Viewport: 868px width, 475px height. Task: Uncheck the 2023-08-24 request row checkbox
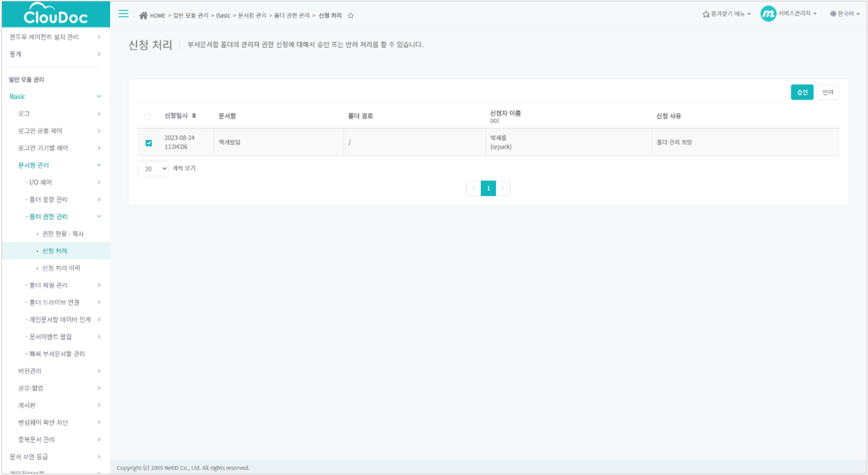tap(149, 143)
